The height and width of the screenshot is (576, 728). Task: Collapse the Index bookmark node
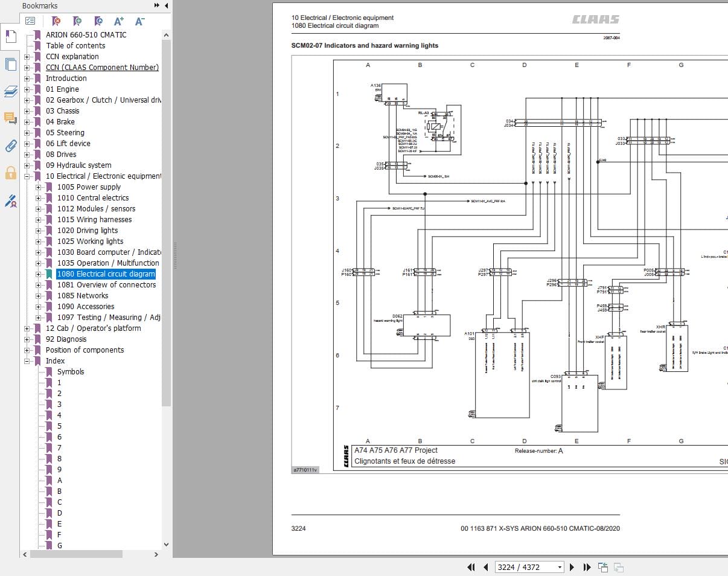click(x=27, y=361)
